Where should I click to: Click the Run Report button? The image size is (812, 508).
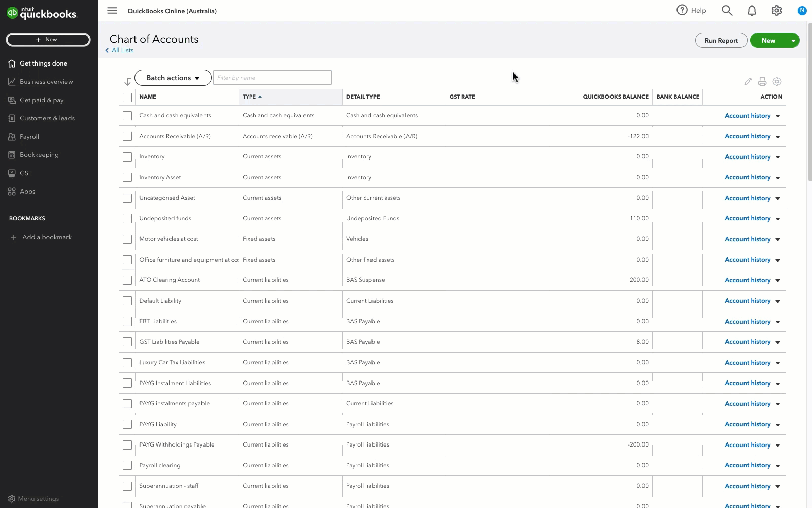click(x=721, y=41)
